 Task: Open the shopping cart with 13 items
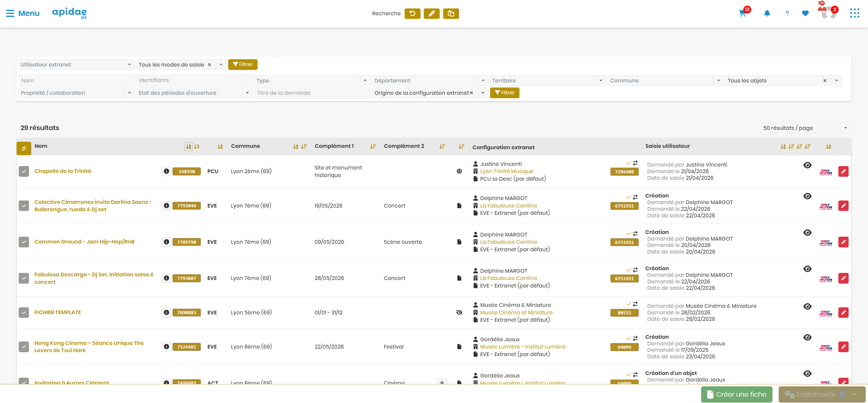pyautogui.click(x=742, y=13)
